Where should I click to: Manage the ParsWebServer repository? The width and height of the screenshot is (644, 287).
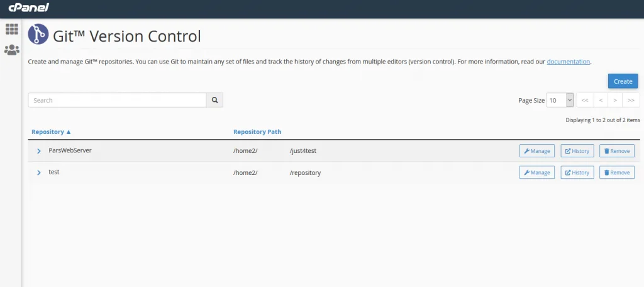[x=537, y=151]
